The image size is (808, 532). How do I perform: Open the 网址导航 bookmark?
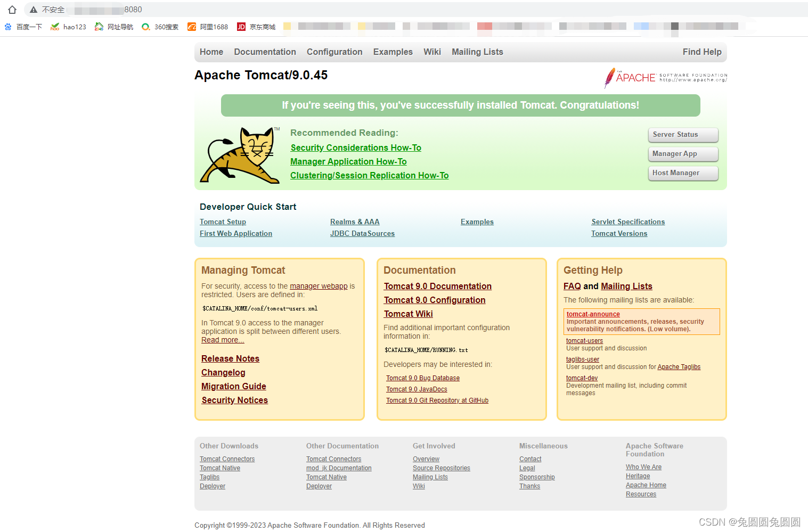tap(114, 27)
